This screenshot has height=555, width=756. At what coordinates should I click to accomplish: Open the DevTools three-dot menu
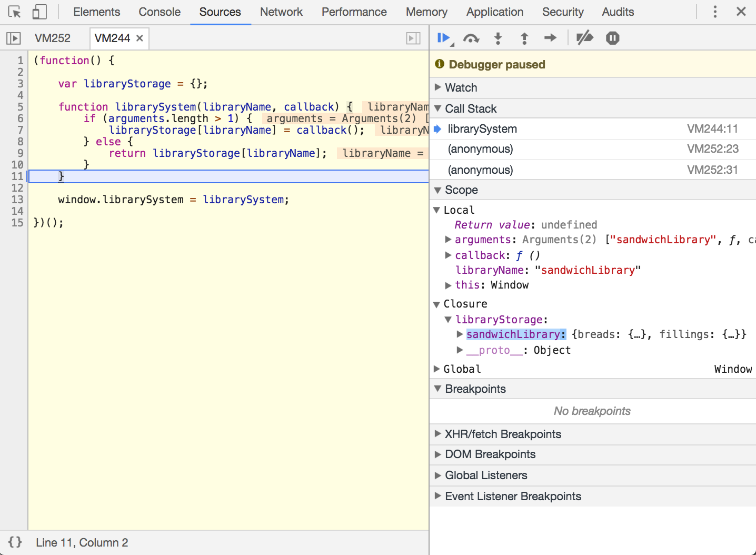pos(715,12)
